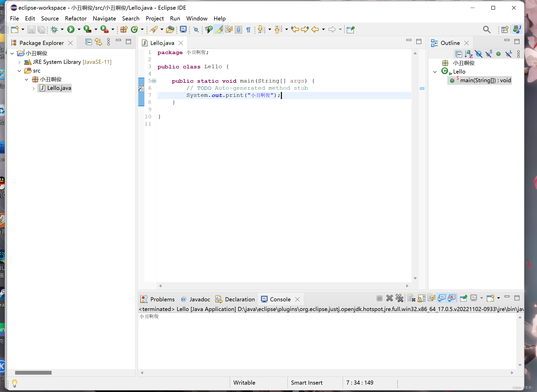The image size is (537, 392).
Task: Collapse the src folder in Package Explorer
Action: click(x=19, y=71)
